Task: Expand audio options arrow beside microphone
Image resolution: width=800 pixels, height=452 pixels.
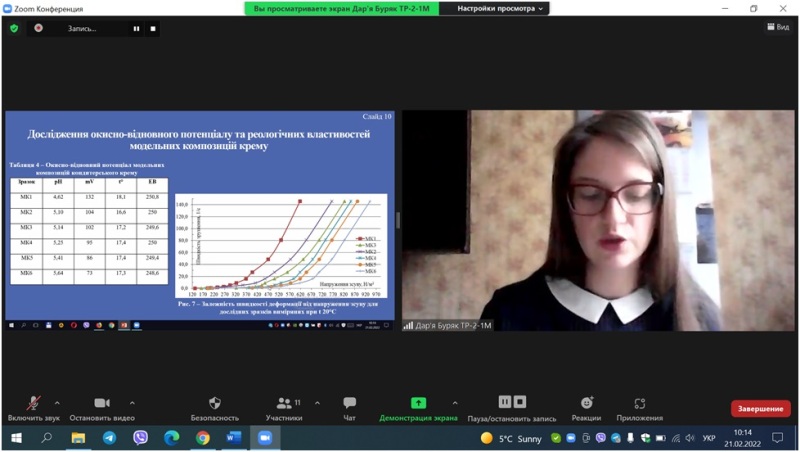Action: 57,403
